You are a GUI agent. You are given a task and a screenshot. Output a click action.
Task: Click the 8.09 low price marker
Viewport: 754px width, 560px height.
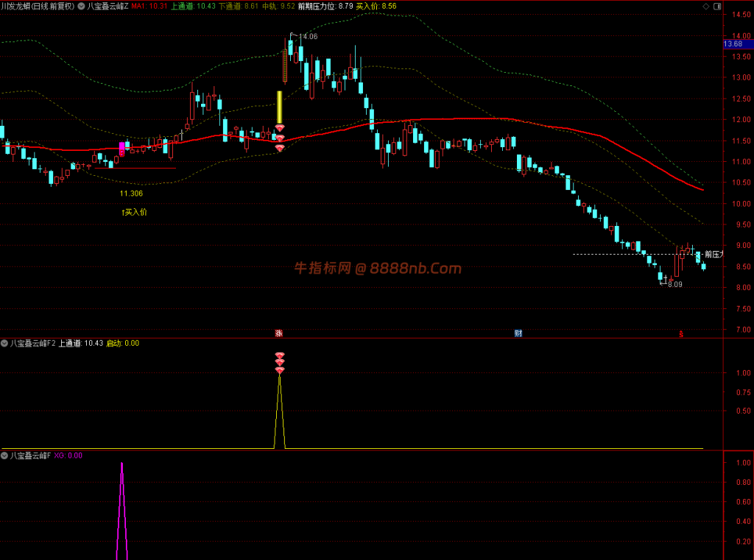click(x=675, y=285)
